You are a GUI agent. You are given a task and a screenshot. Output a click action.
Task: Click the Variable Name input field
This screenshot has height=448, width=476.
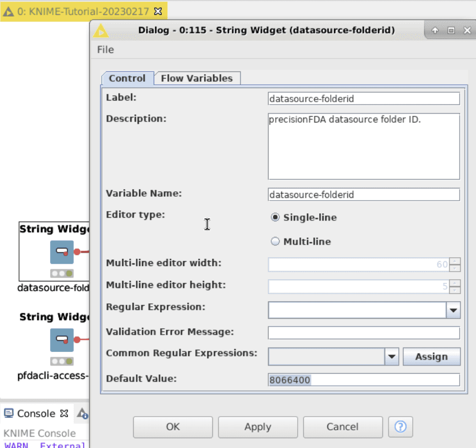click(364, 195)
